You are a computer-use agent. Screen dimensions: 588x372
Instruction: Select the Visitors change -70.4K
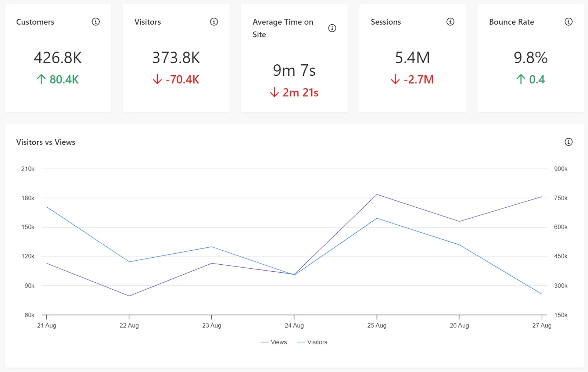(176, 79)
